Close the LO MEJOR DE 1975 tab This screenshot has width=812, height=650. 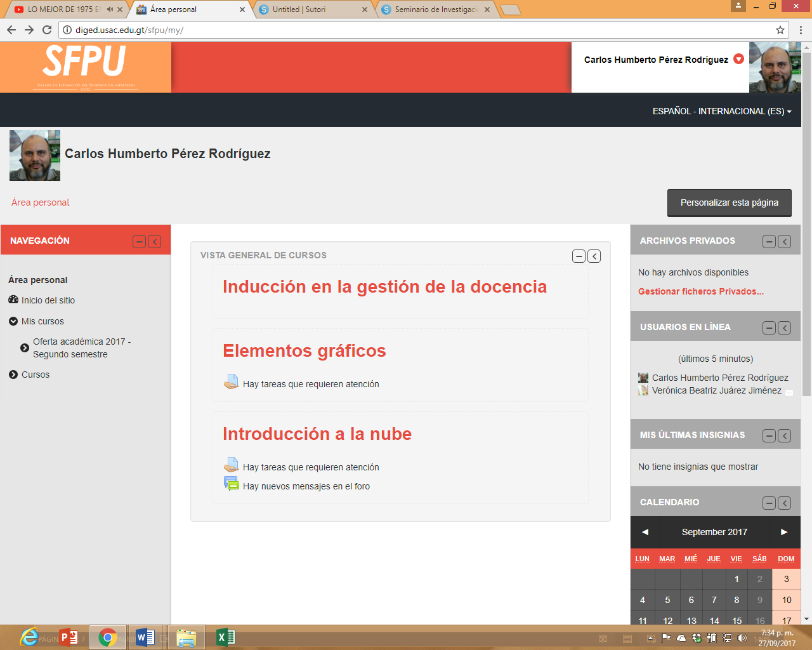[x=120, y=10]
